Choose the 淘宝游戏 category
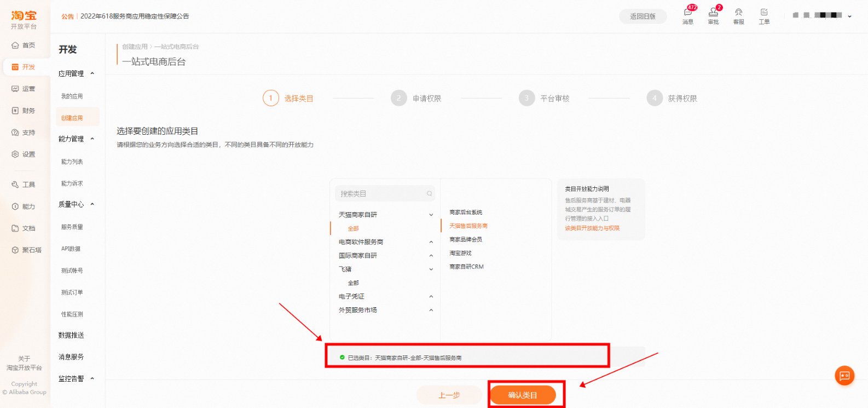This screenshot has width=868, height=408. (460, 254)
